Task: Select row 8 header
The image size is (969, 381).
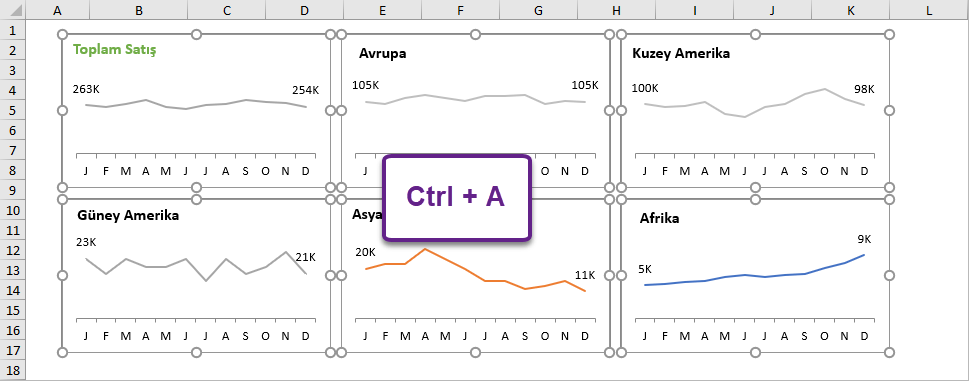Action: (14, 170)
